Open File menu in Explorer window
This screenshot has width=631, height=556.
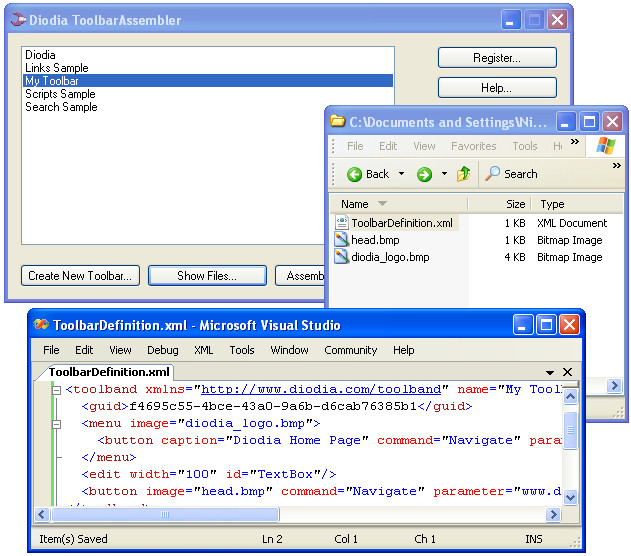[x=355, y=146]
